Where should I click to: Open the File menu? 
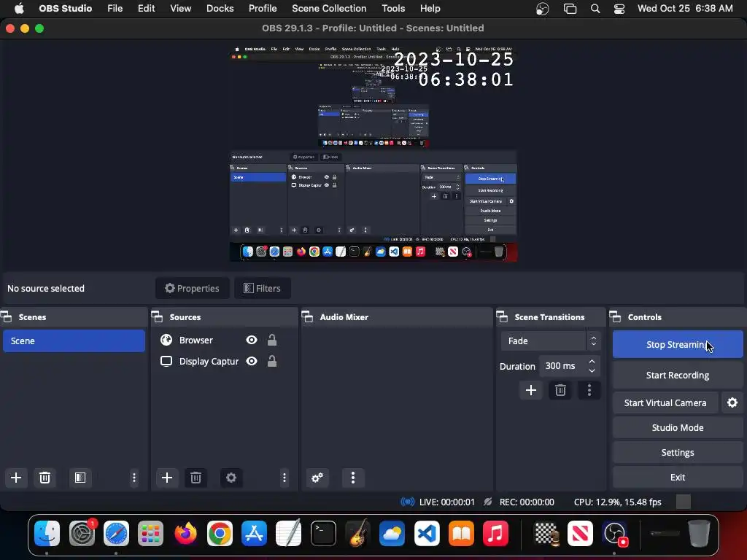click(115, 9)
